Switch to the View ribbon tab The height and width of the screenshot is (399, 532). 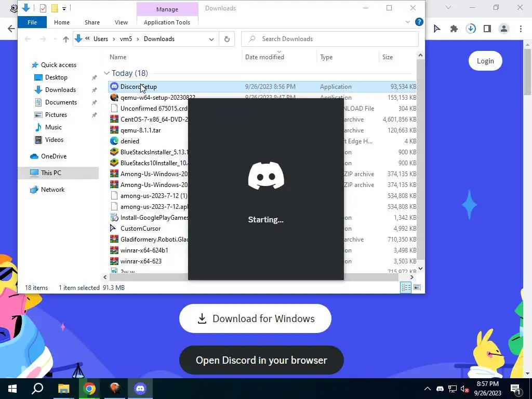(121, 22)
